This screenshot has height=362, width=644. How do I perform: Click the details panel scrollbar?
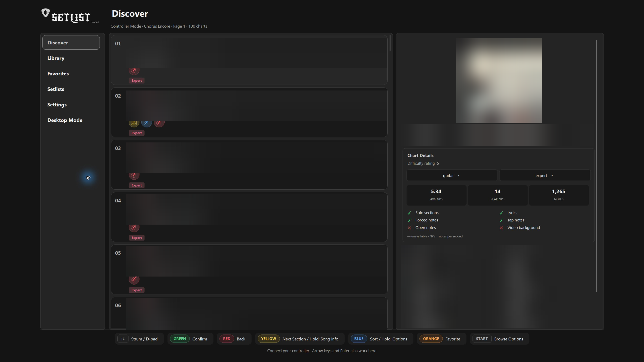tap(596, 166)
